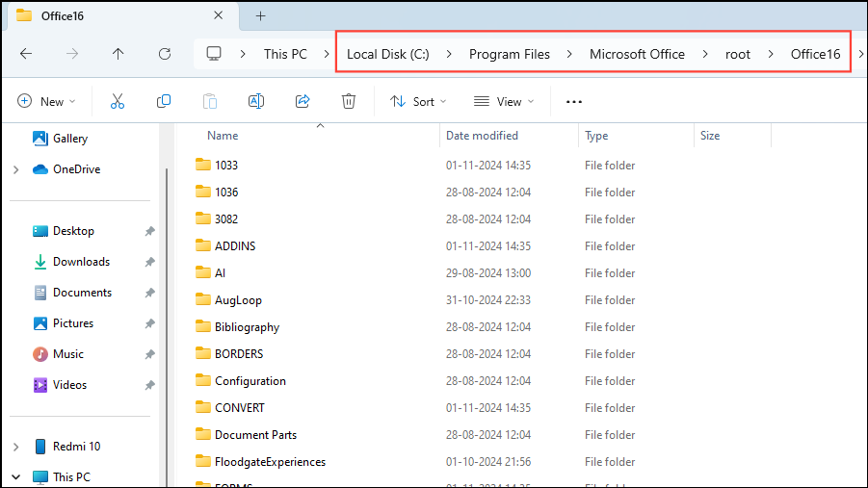This screenshot has width=868, height=488.
Task: Go up one folder level
Action: [x=118, y=54]
